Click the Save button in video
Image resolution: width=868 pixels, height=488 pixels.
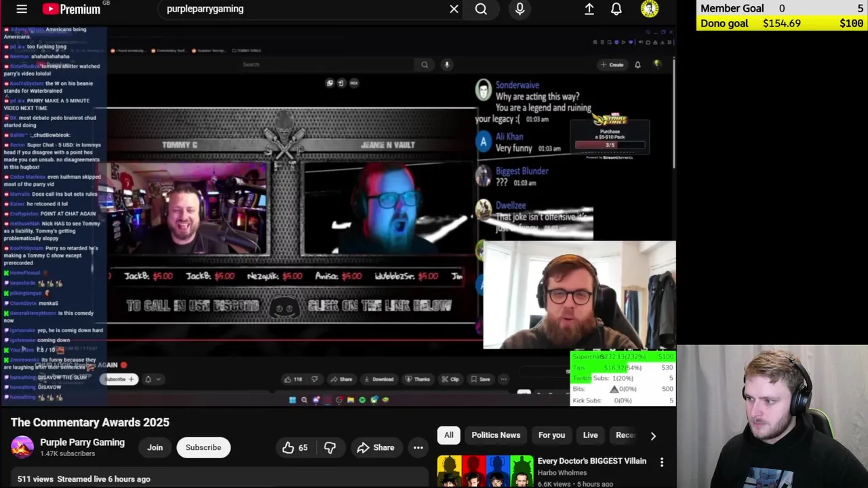481,379
